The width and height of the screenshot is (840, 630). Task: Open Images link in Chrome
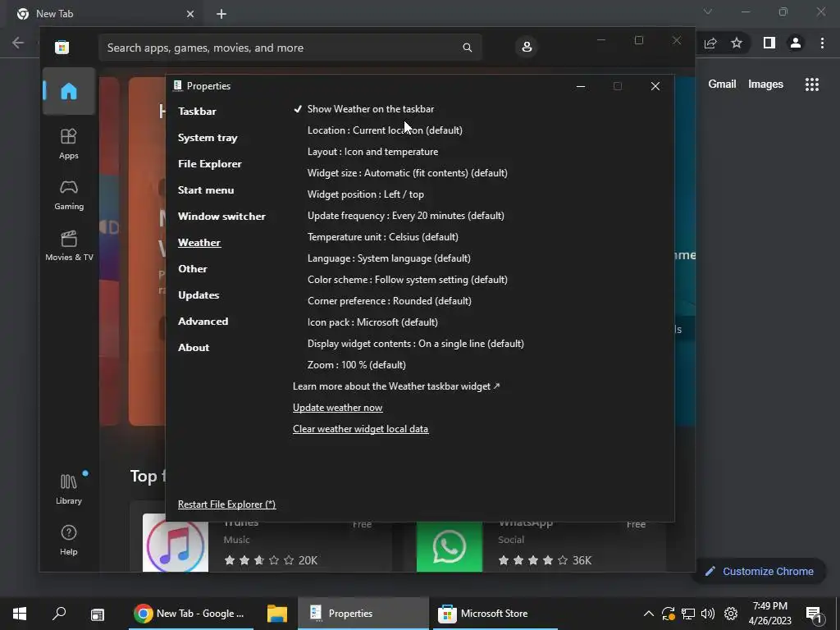(765, 84)
